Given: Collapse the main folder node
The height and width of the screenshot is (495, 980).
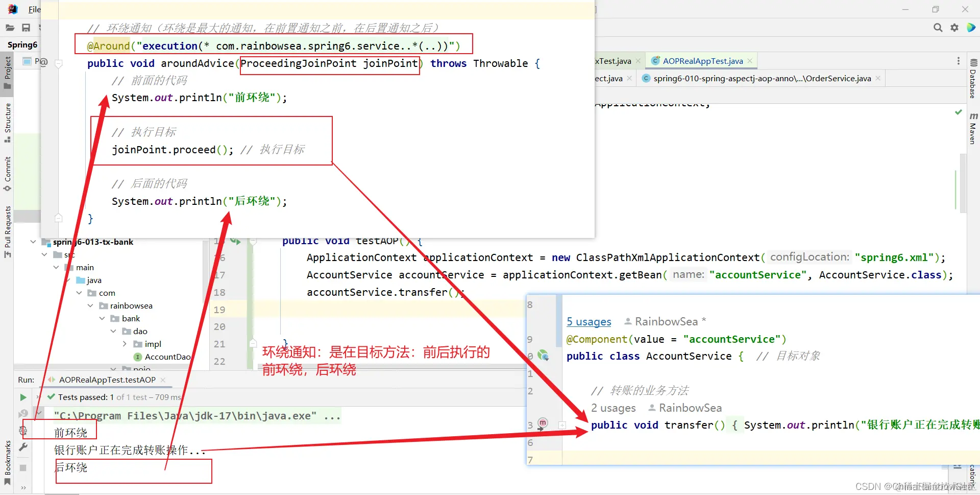Looking at the screenshot, I should tap(56, 267).
